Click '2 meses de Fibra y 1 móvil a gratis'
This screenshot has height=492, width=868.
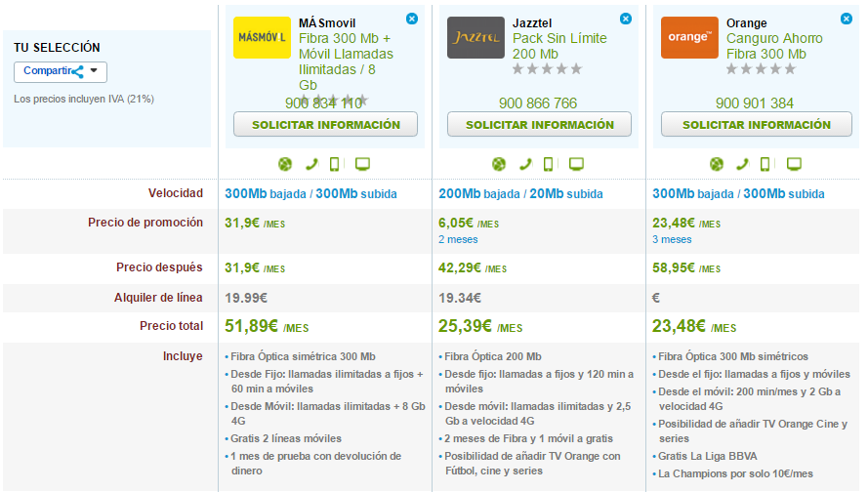528,439
